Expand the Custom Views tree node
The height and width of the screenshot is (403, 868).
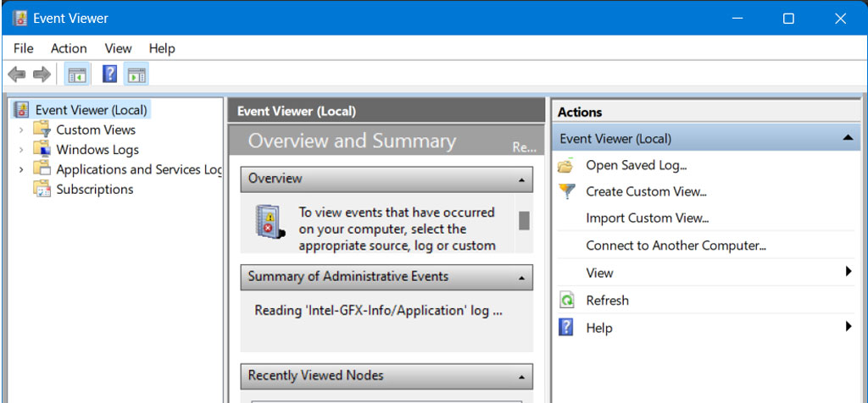[21, 130]
